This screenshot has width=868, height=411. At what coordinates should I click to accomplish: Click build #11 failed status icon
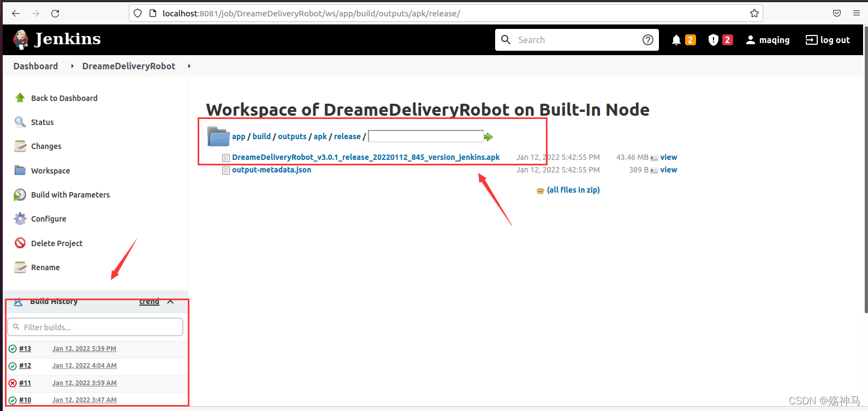point(13,383)
